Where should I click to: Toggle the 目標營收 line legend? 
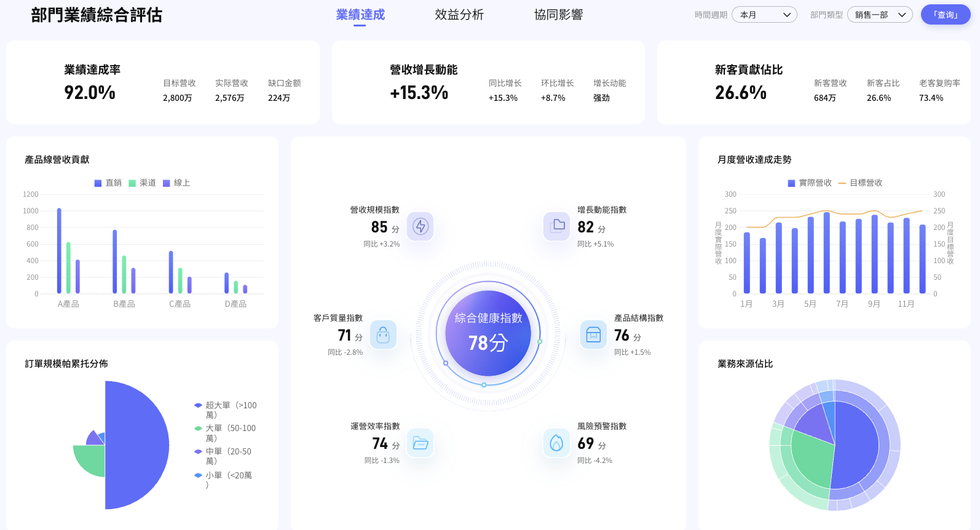[x=860, y=183]
